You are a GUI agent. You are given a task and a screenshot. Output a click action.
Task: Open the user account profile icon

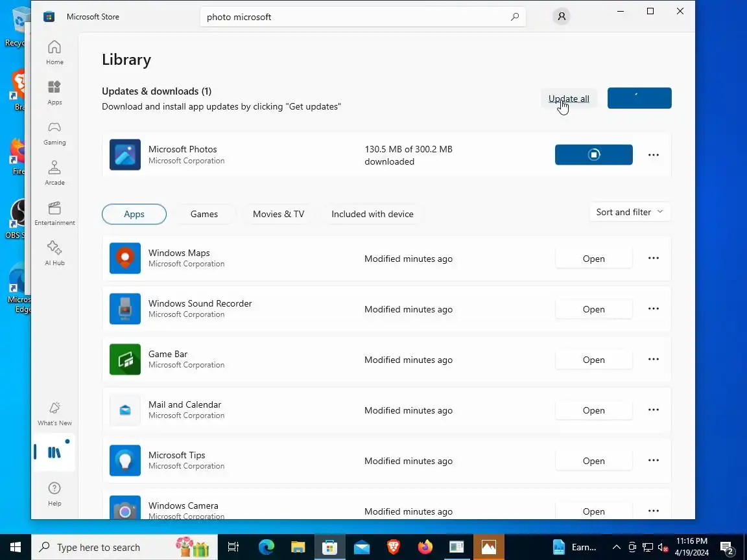pyautogui.click(x=562, y=17)
